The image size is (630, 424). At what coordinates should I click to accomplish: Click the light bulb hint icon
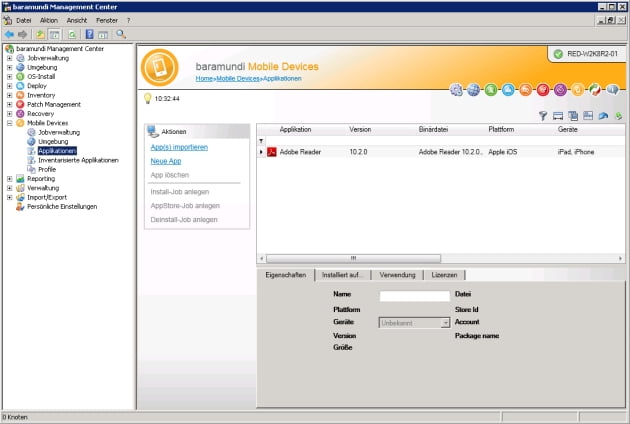(147, 98)
